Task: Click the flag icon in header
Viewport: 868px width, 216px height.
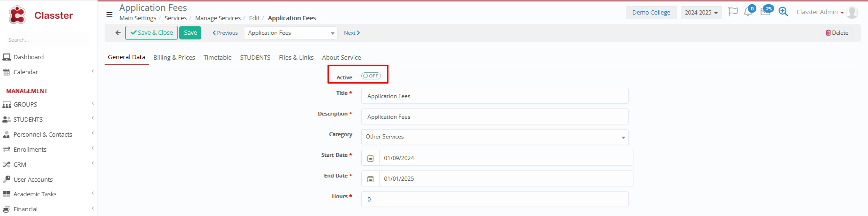Action: coord(732,12)
